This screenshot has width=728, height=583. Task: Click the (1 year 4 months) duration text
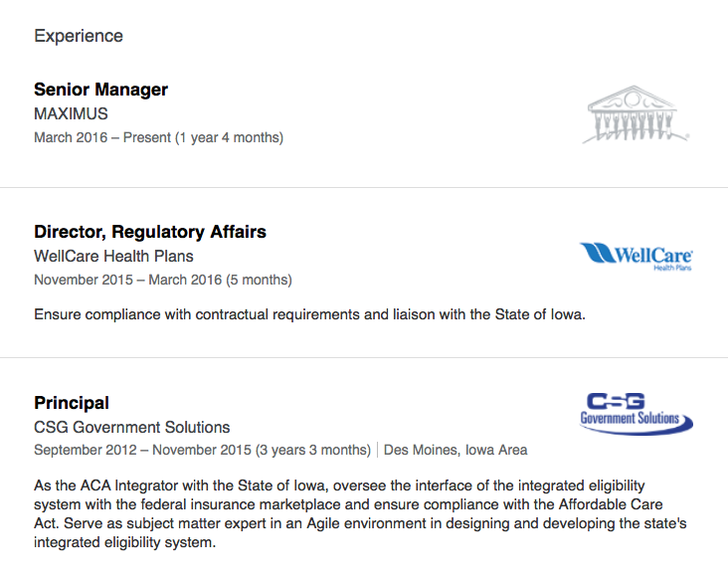pos(230,137)
